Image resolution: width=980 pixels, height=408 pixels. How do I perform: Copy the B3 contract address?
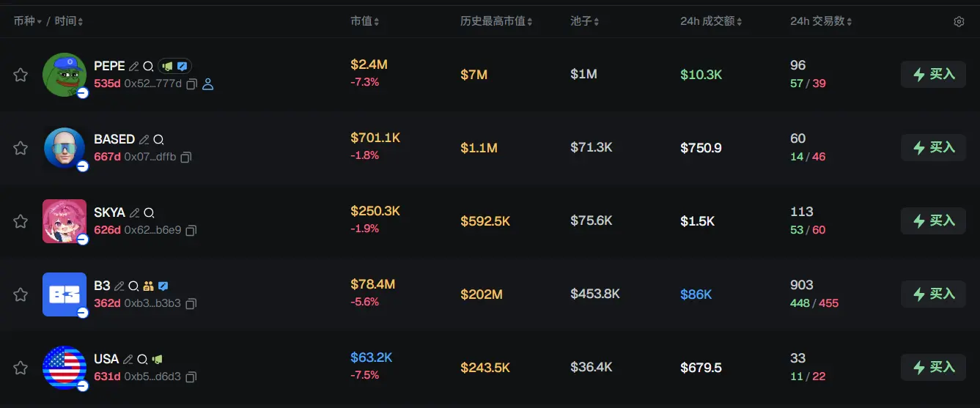191,304
